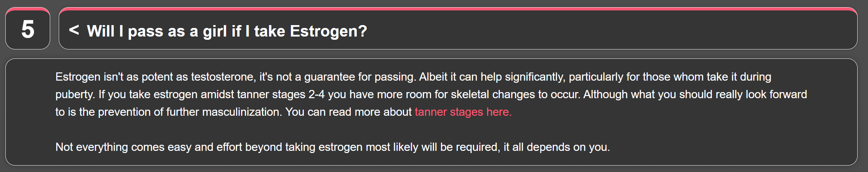
Task: Click the word "puberty" at the line start
Action: click(x=74, y=94)
